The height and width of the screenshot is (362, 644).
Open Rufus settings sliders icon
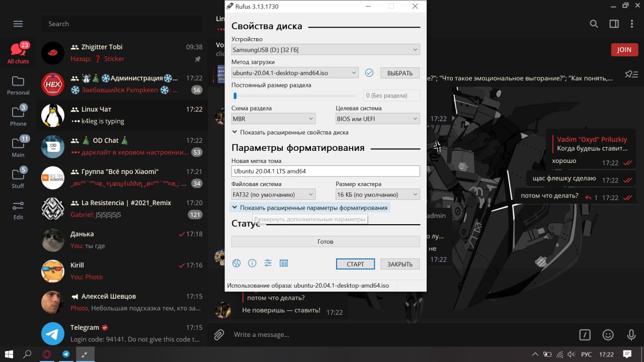[268, 263]
